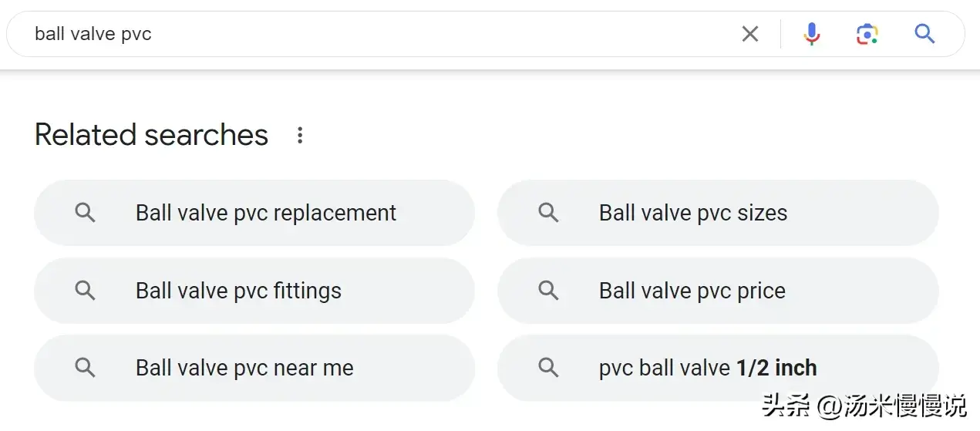Click magnifier icon beside 'Ball valve pvc fittings'
The height and width of the screenshot is (431, 980).
[x=85, y=291]
